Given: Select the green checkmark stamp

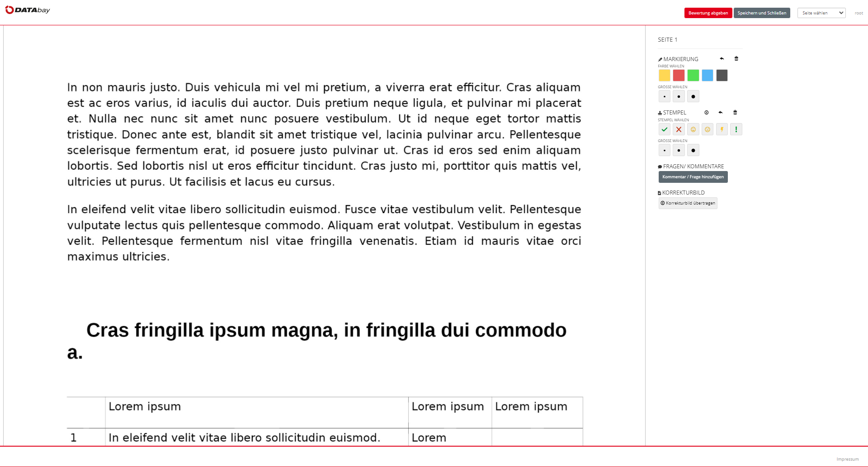Looking at the screenshot, I should pos(665,129).
